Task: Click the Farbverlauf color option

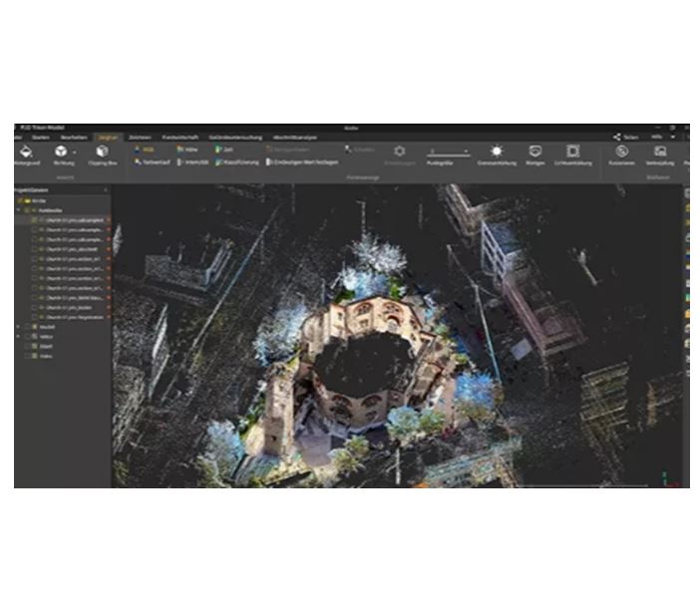Action: tap(152, 162)
